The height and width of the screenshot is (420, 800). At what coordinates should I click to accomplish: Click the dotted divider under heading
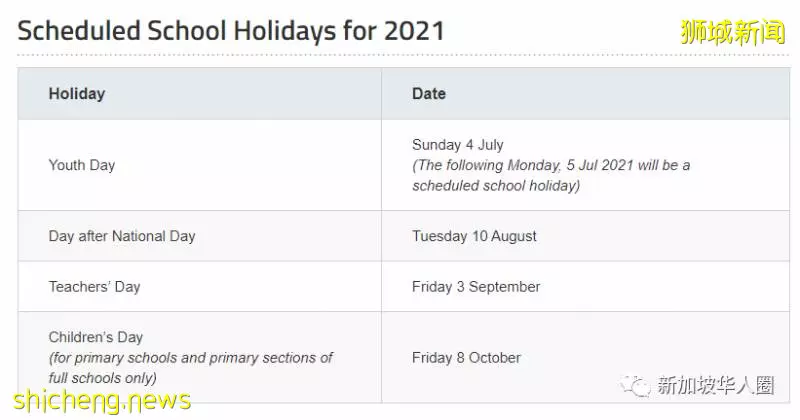click(403, 55)
